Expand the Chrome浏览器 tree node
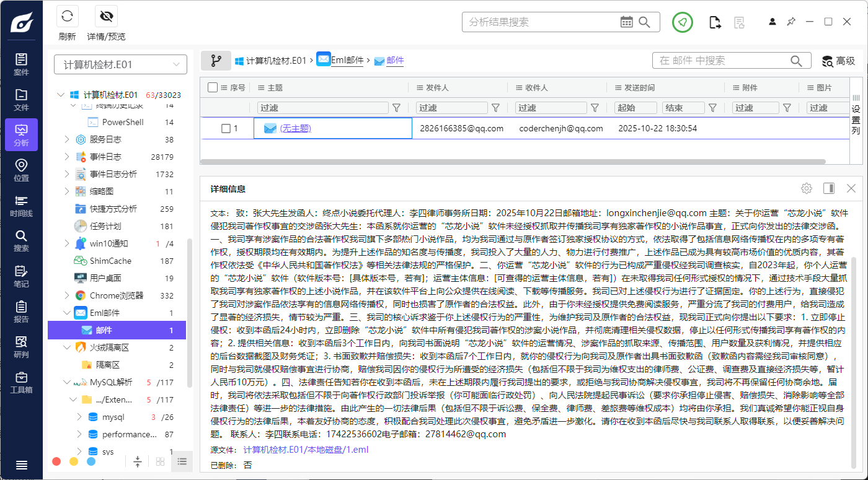The width and height of the screenshot is (868, 480). (67, 295)
